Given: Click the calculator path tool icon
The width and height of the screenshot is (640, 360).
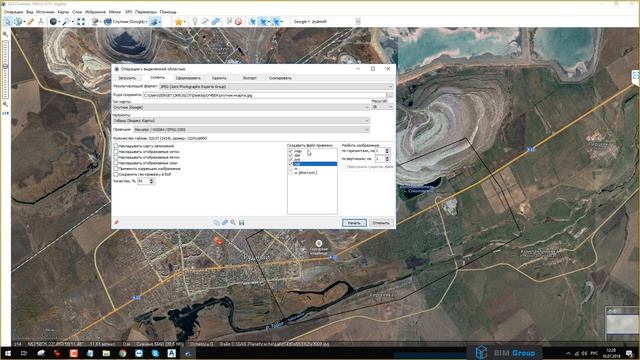Looking at the screenshot, I should click(41, 22).
